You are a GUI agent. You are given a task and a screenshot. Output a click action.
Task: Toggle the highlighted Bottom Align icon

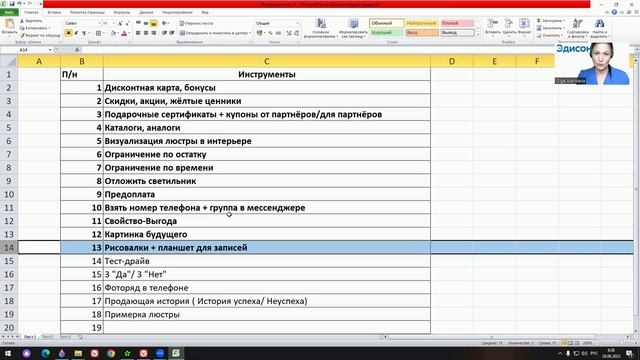click(x=153, y=23)
